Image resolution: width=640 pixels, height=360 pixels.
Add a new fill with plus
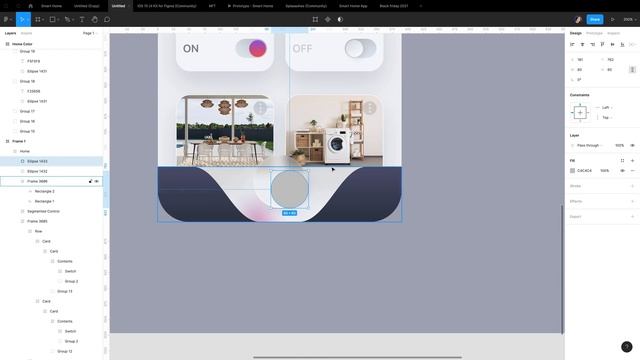[632, 160]
